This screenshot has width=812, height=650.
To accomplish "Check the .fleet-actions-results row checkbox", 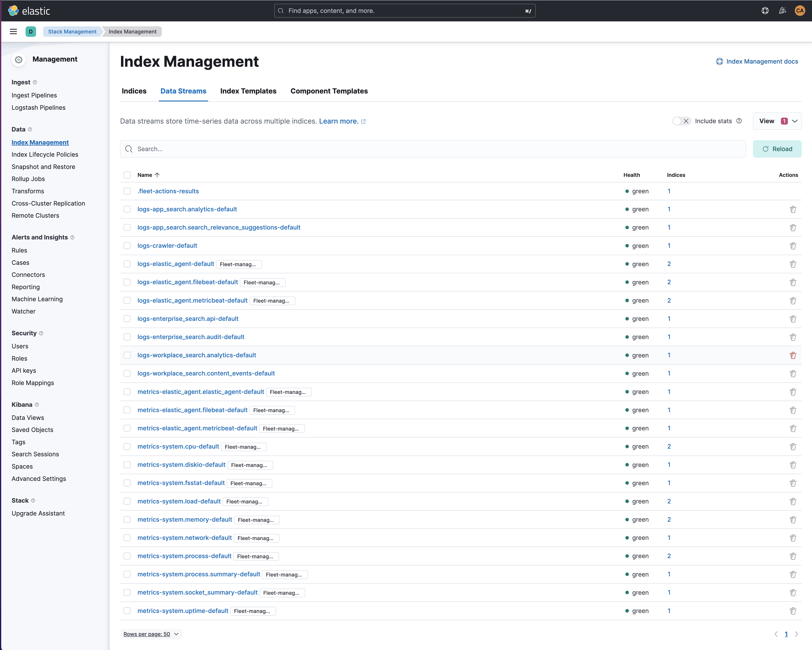I will [x=127, y=191].
